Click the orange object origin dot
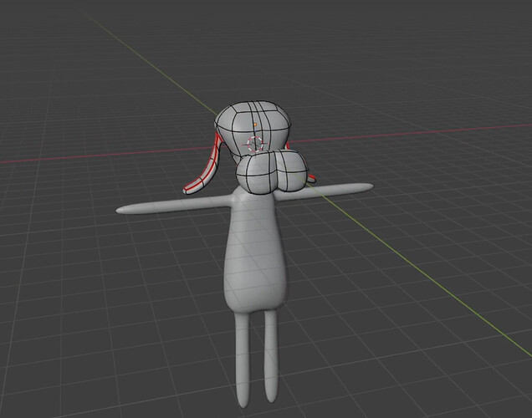Screen dimensions: 532x418 click(255, 125)
